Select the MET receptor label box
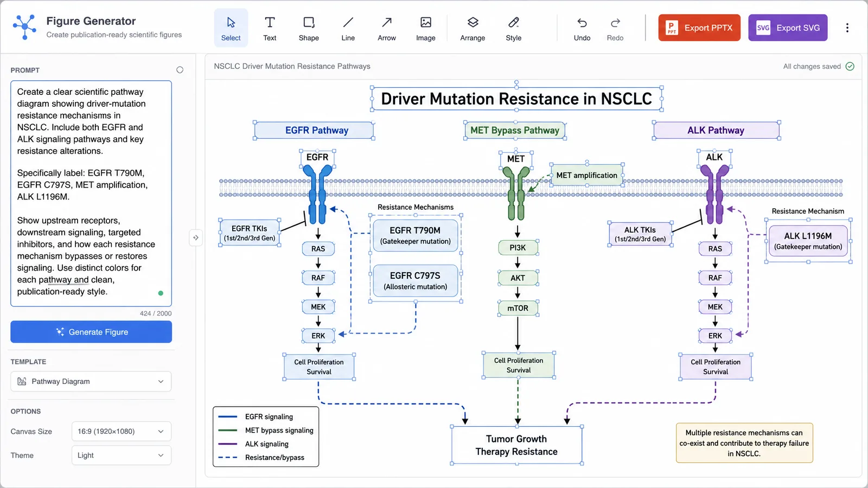This screenshot has height=488, width=868. 516,159
